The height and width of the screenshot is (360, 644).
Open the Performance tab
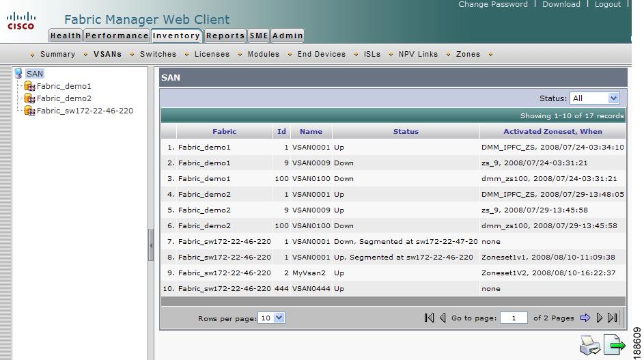point(117,36)
